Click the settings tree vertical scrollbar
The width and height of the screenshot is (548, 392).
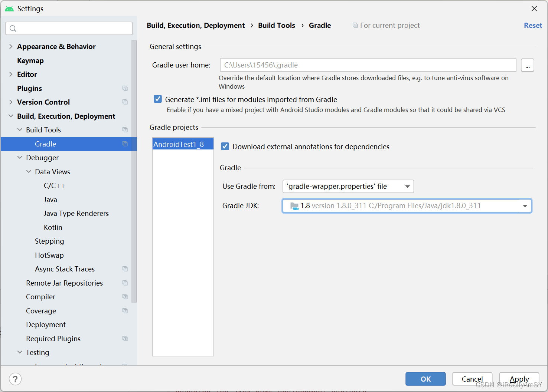tap(134, 171)
